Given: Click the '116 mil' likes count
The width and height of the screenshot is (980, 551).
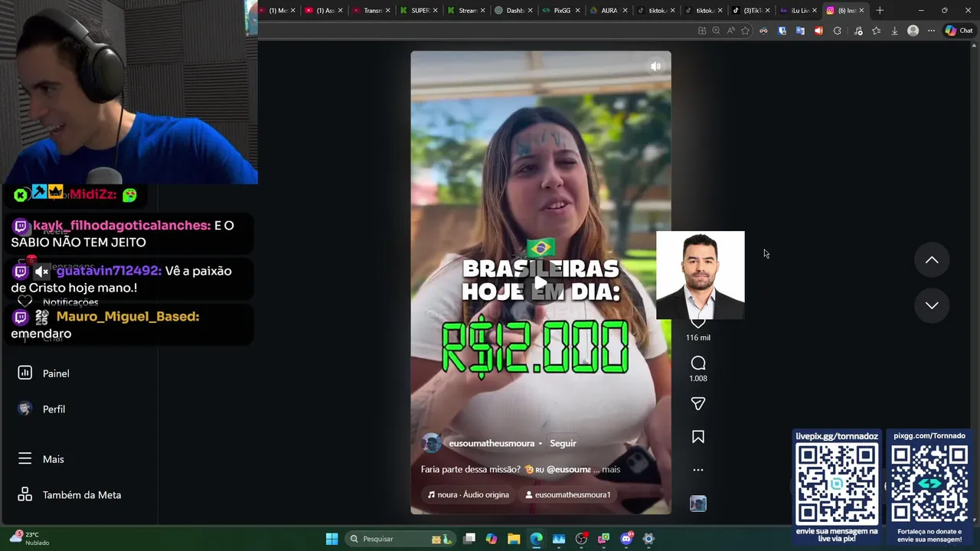Looking at the screenshot, I should (697, 337).
